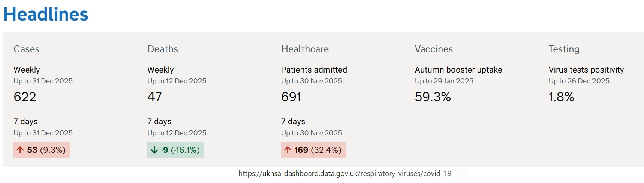
Task: Select the Cases column heading
Action: [x=27, y=49]
